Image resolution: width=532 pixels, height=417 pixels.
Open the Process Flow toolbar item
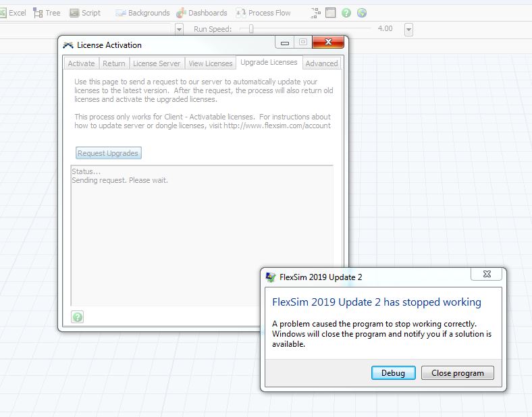coord(263,13)
